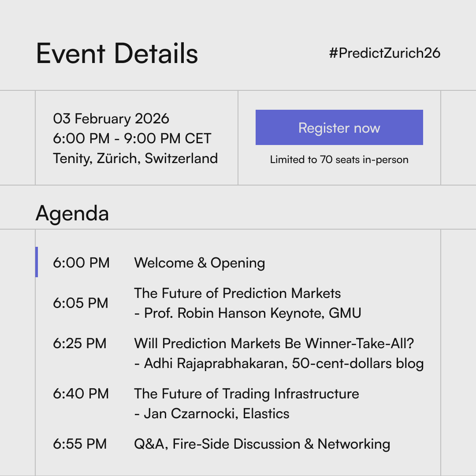Click Adhi Rajaprabhakaran speaker line
Image resolution: width=476 pixels, height=476 pixels.
(x=279, y=364)
